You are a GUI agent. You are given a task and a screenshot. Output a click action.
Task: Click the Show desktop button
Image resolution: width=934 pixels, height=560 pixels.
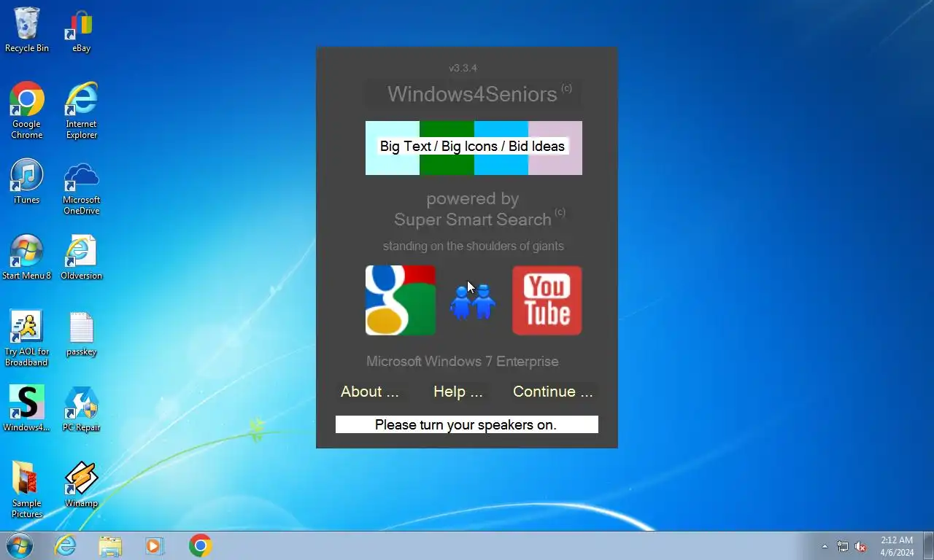(x=928, y=545)
